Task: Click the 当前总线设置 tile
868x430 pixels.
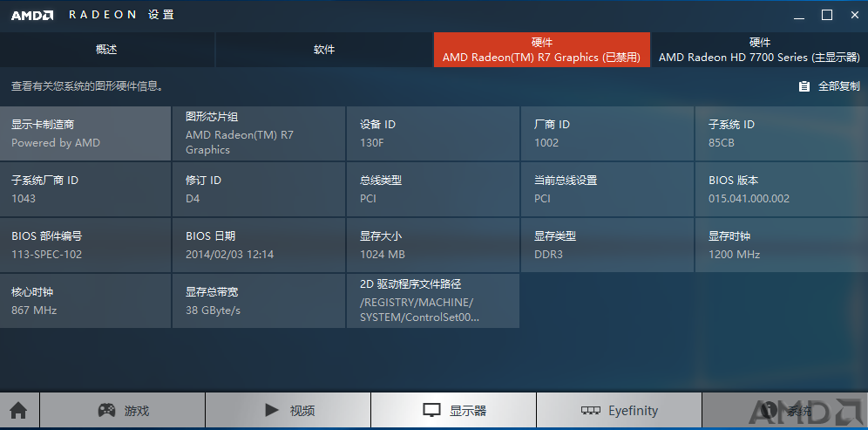Action: point(607,189)
